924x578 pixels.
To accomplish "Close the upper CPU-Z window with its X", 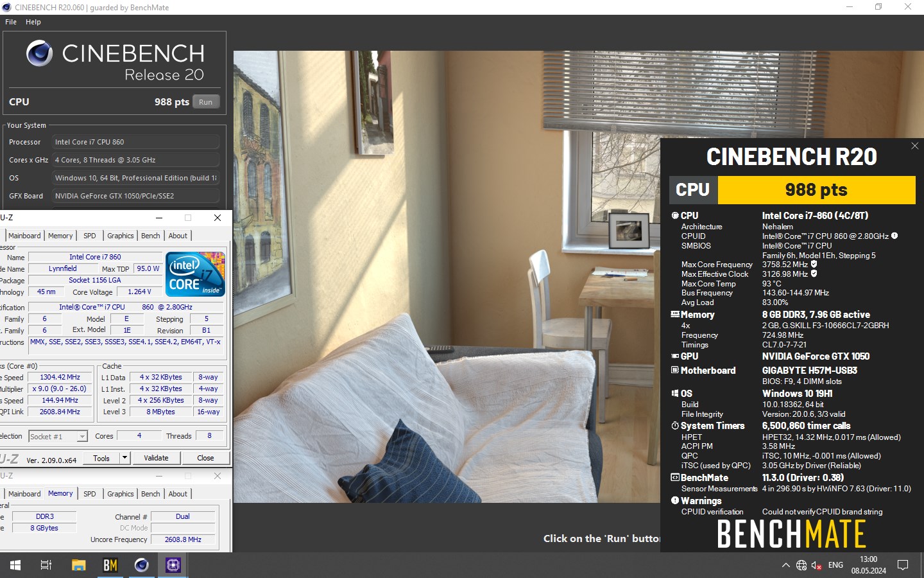I will coord(218,218).
